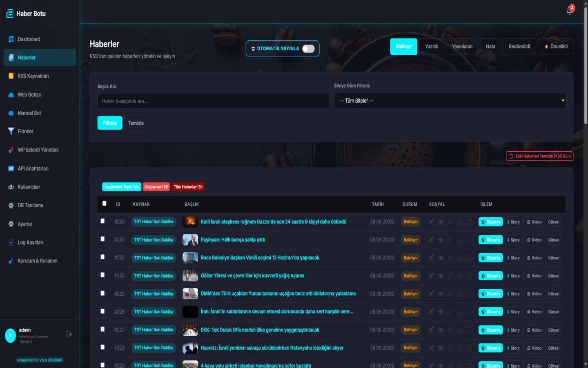Click the Filtrele button
This screenshot has height=368, width=588.
[x=110, y=123]
